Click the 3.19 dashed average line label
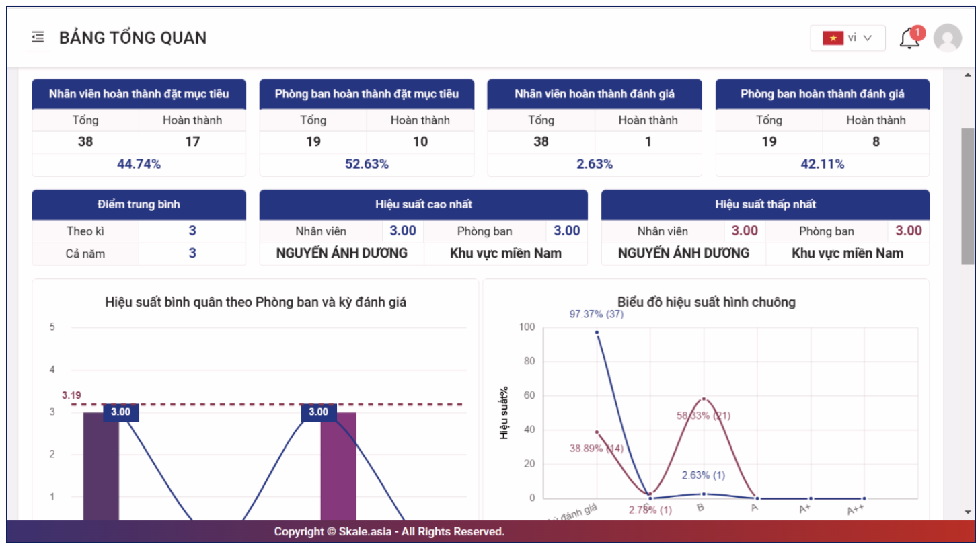Viewport: 980px width, 546px height. (x=71, y=395)
